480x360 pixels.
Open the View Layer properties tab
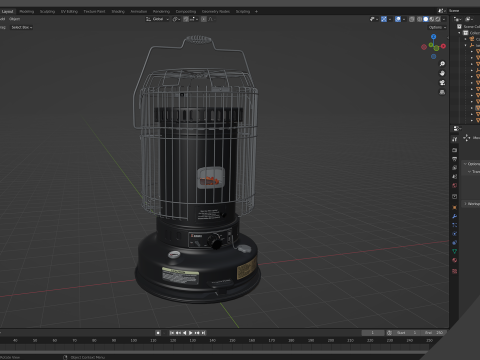click(x=455, y=168)
